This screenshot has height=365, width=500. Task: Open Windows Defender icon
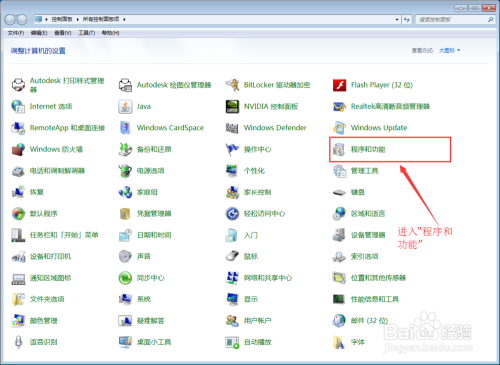coord(232,128)
